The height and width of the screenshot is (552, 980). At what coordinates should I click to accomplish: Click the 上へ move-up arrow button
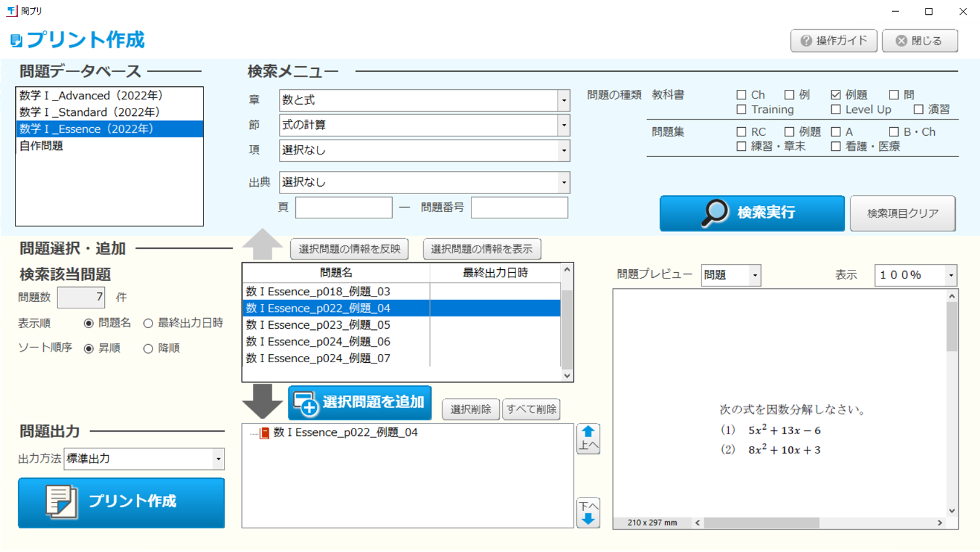588,438
